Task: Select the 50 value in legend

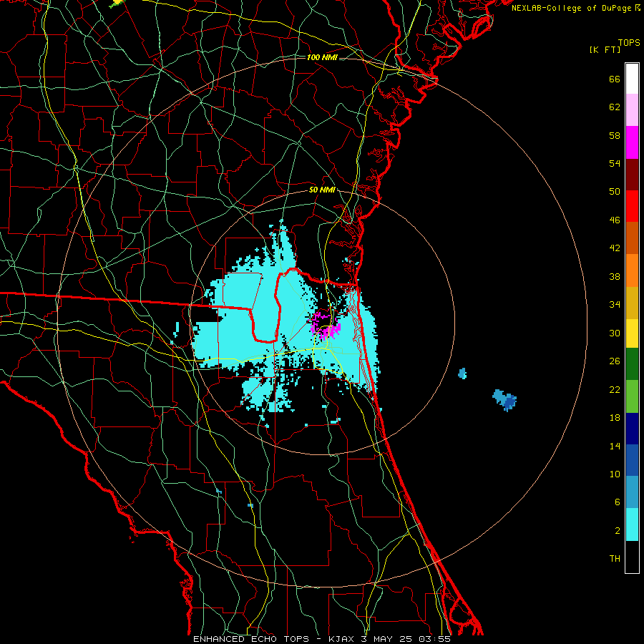Action: pyautogui.click(x=615, y=192)
